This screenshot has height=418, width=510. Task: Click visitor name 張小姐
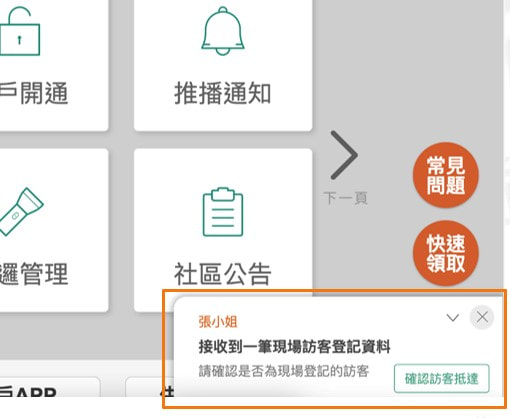(218, 322)
